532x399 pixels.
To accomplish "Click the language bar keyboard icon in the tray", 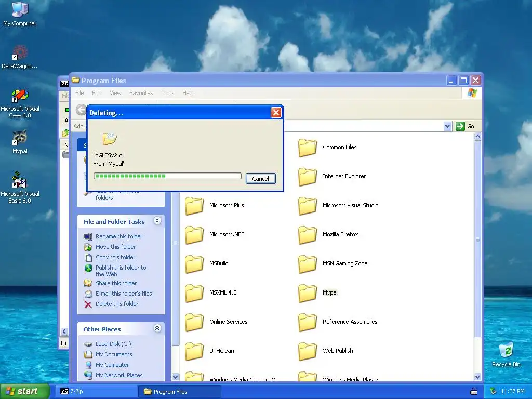I will pos(474,392).
